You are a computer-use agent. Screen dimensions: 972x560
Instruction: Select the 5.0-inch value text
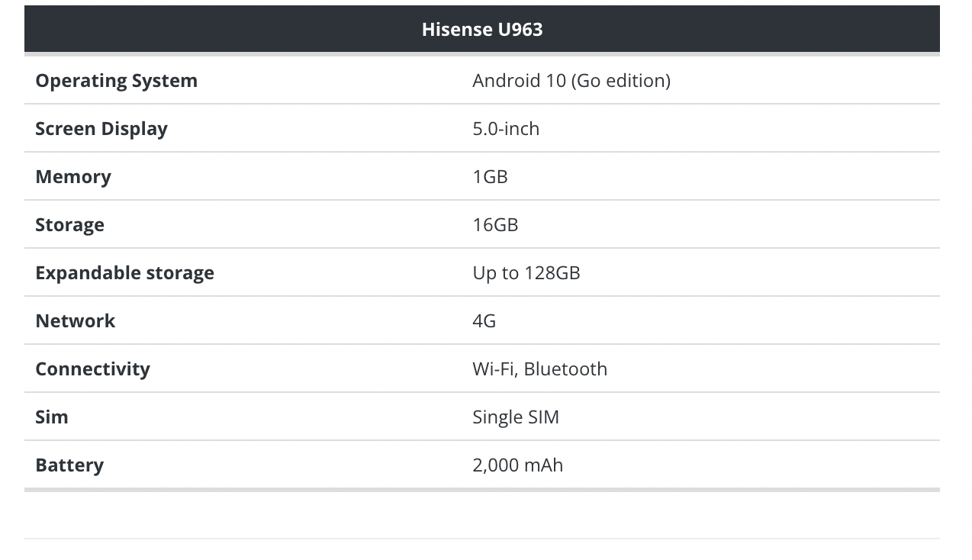(x=505, y=129)
